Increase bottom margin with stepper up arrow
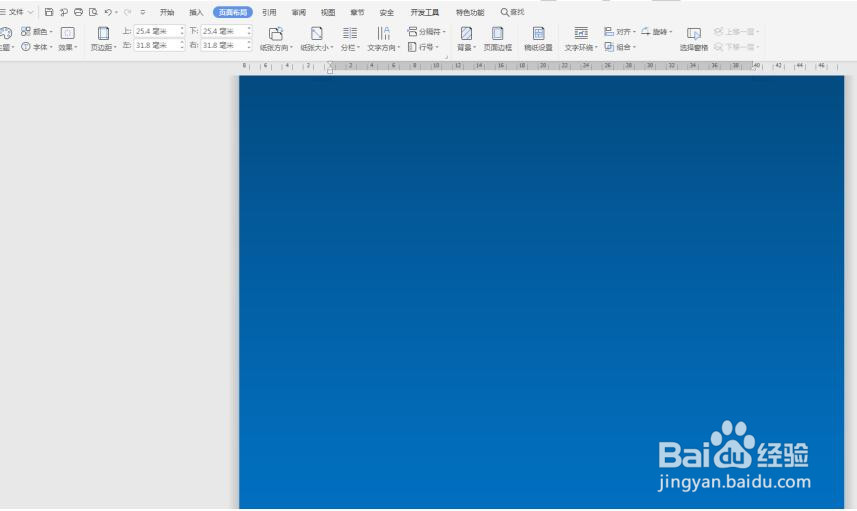 point(249,28)
